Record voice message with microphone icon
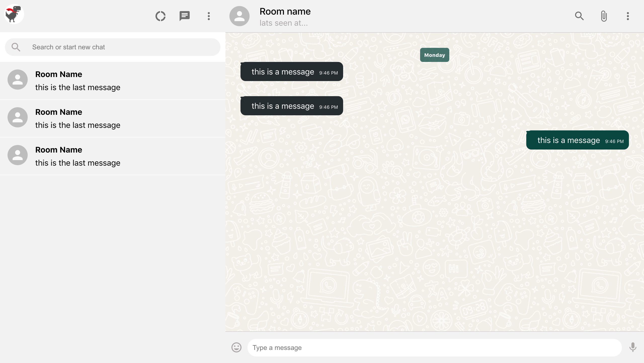Image resolution: width=644 pixels, height=363 pixels. click(633, 347)
